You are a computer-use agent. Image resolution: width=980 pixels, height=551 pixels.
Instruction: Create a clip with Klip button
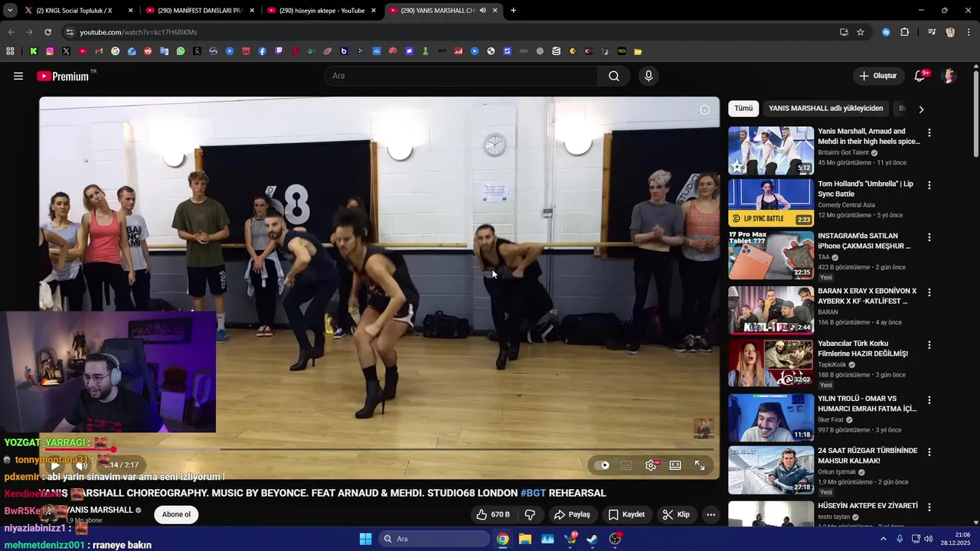pyautogui.click(x=676, y=514)
